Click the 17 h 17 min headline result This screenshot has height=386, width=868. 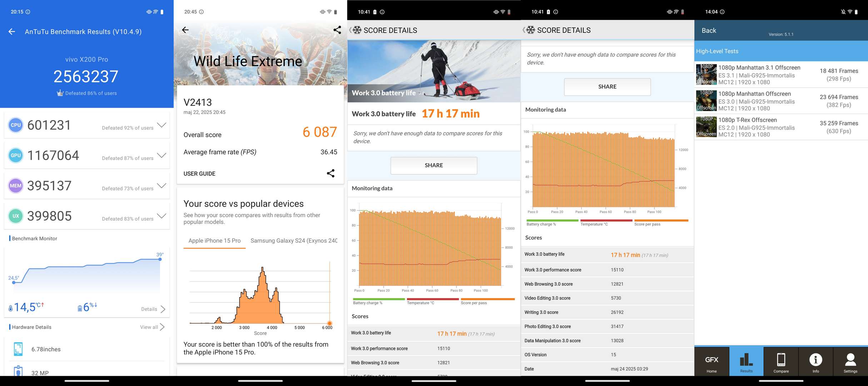click(451, 114)
